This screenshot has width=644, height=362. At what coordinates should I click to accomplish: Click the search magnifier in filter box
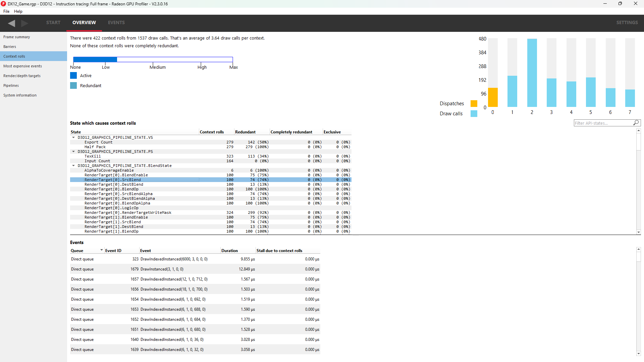pos(636,123)
